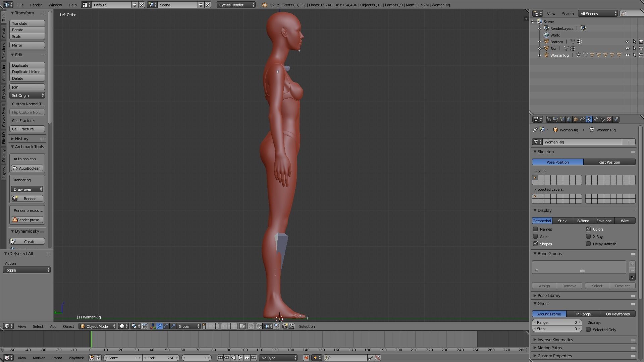The image size is (644, 362).
Task: Enable the Names display checkbox
Action: [x=535, y=229]
